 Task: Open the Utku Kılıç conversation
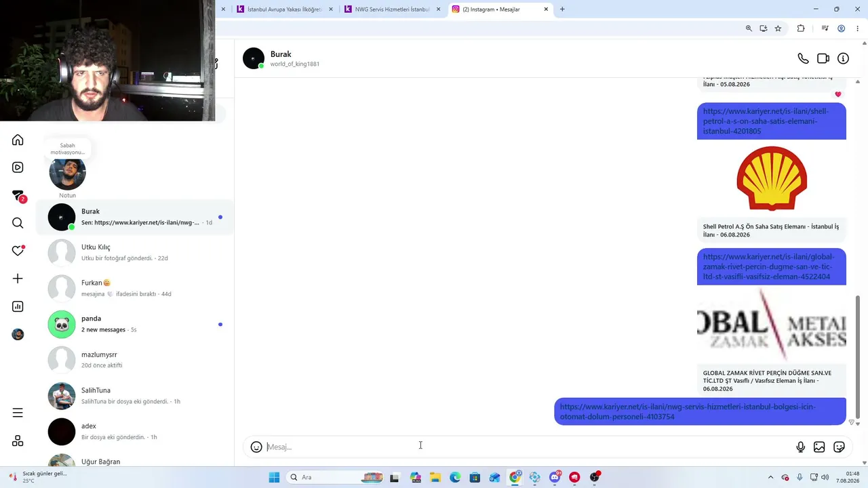click(x=135, y=252)
